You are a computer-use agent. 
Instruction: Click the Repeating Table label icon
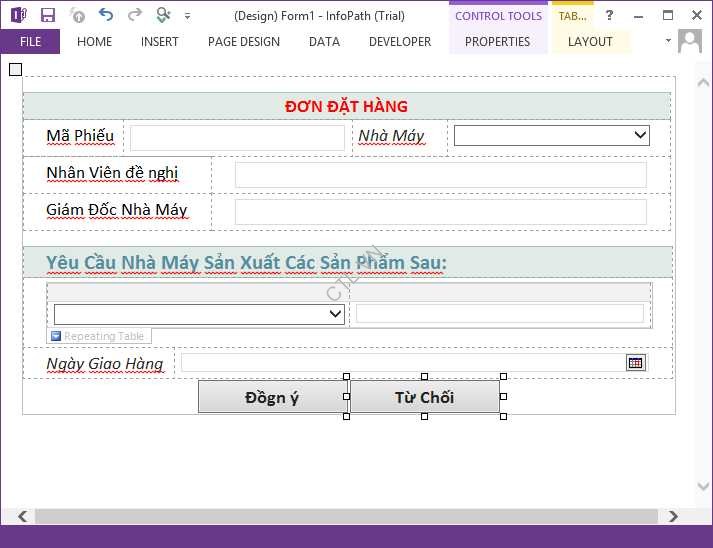pos(56,336)
